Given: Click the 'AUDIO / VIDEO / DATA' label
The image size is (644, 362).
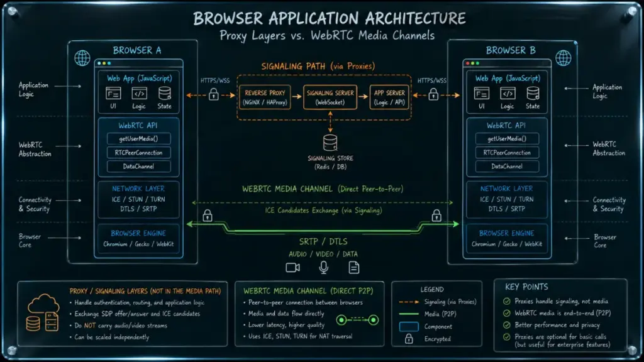Looking at the screenshot, I should pyautogui.click(x=323, y=254).
